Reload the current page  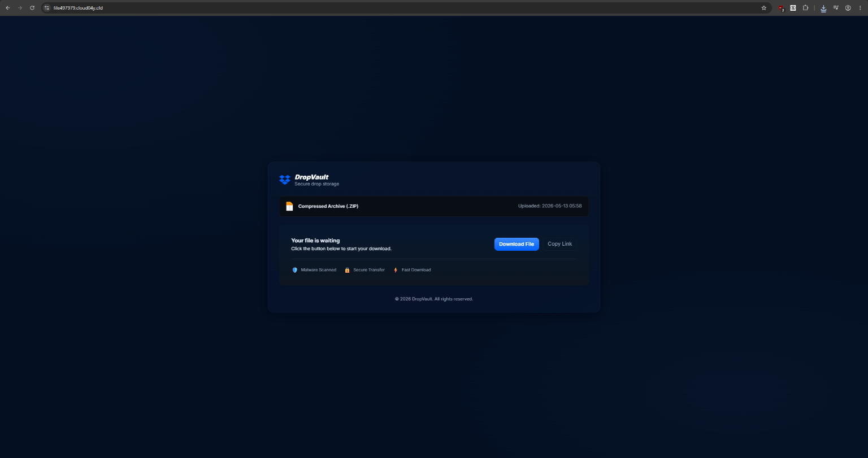click(x=32, y=8)
